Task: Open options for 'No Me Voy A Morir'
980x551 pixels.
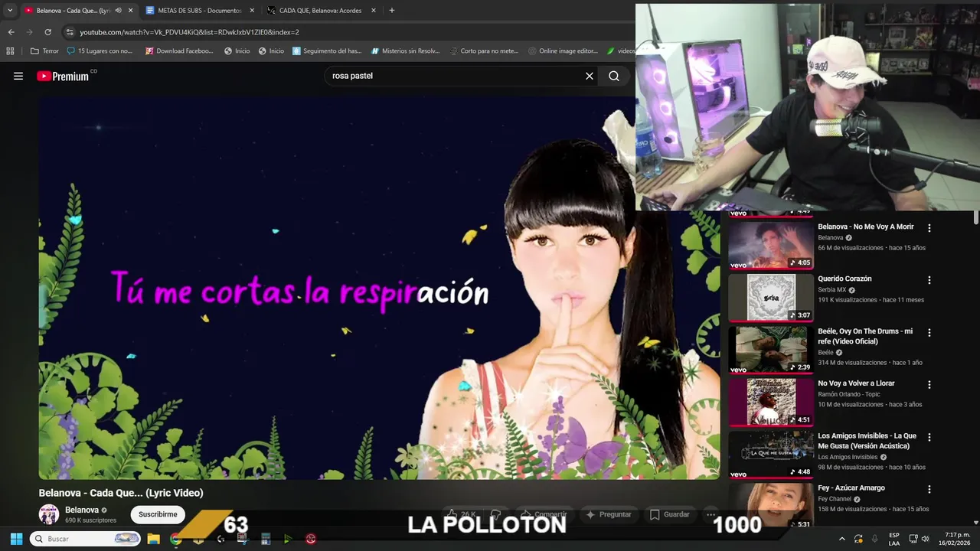Action: click(929, 228)
